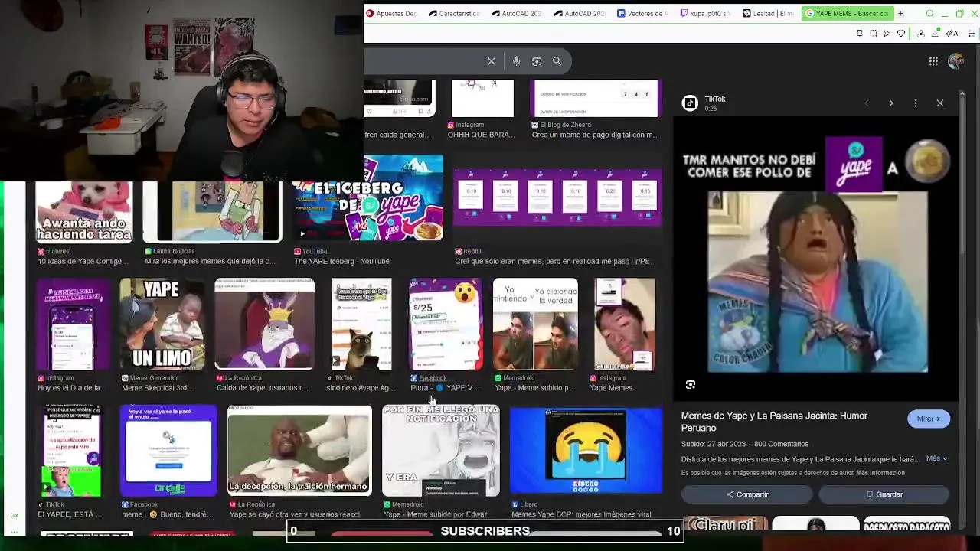Open the purple king Caída de Yape thumbnail
Screen dimensions: 980x551
[x=264, y=324]
